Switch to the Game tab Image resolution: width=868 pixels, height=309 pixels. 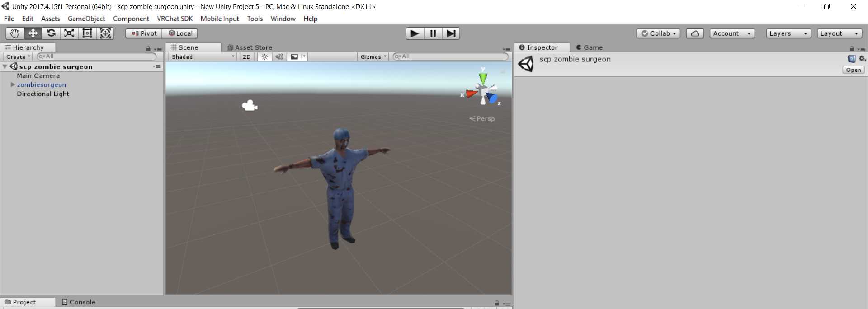pyautogui.click(x=590, y=47)
